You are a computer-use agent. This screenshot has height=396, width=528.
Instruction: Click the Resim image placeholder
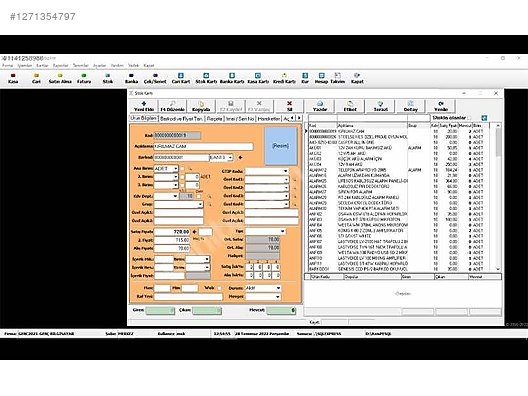click(x=280, y=146)
